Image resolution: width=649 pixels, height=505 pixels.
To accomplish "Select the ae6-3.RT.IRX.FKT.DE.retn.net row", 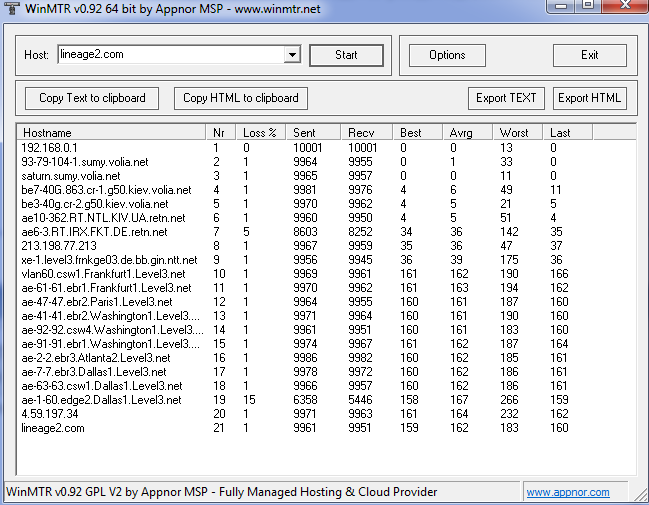I will tap(326, 232).
